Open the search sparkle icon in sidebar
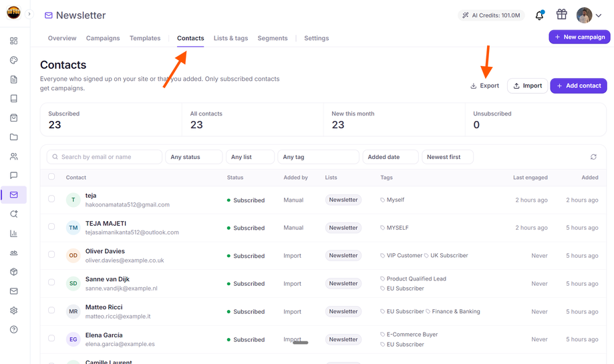This screenshot has height=364, width=614. click(x=14, y=214)
